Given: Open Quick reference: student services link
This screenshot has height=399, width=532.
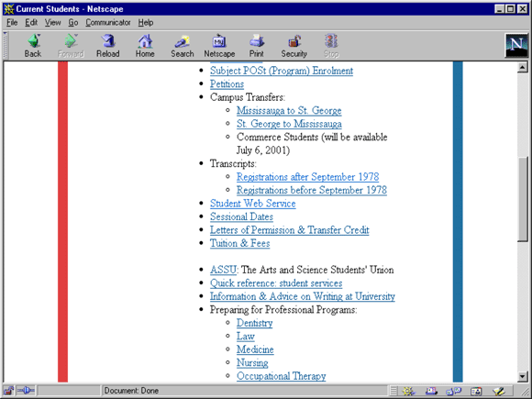Looking at the screenshot, I should 276,283.
